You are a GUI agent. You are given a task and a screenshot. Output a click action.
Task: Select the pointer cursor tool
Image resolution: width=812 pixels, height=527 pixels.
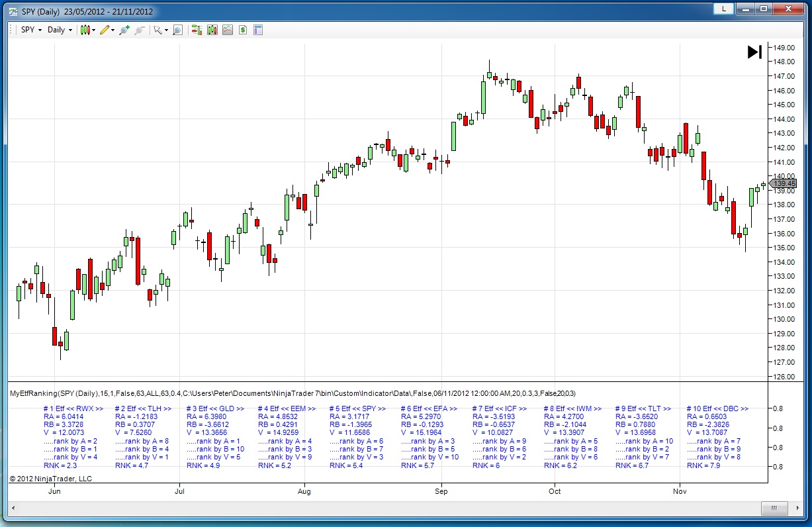[157, 30]
